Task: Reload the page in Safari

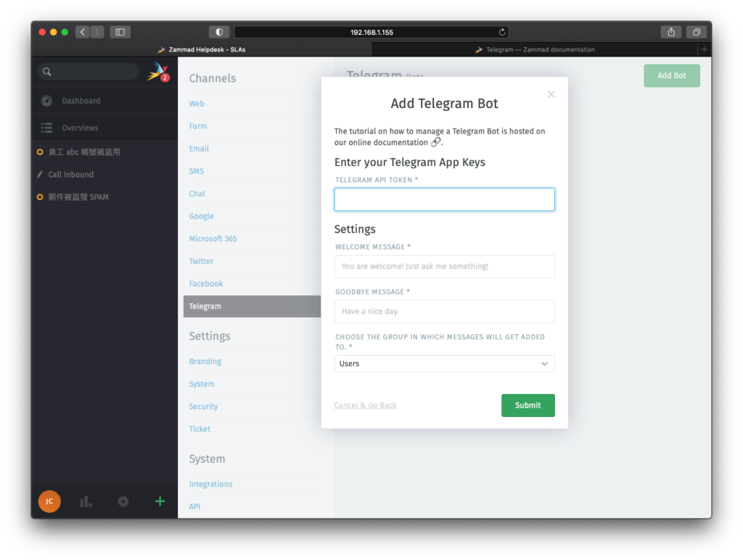Action: 502,32
